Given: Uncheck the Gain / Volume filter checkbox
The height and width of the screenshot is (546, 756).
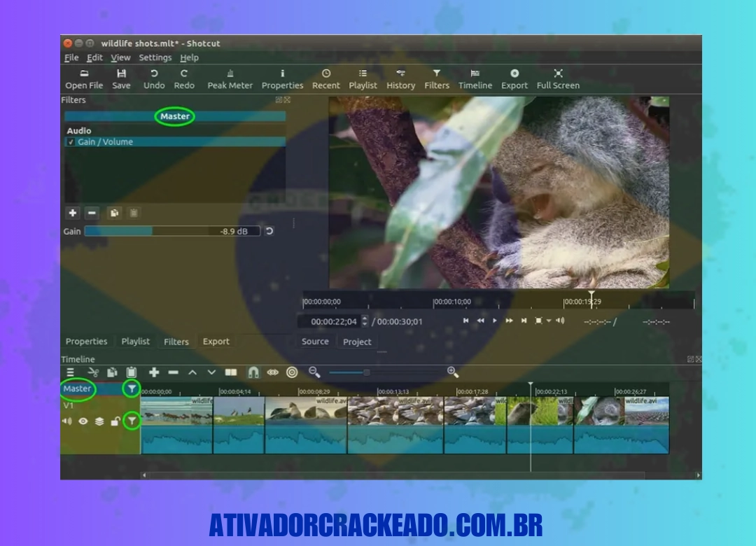Looking at the screenshot, I should tap(71, 142).
